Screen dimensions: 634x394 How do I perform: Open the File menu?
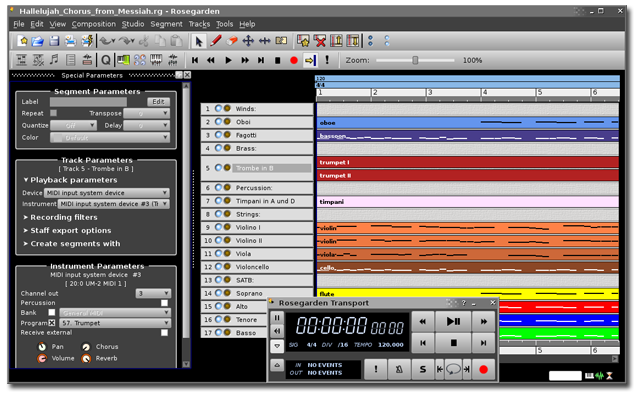19,24
